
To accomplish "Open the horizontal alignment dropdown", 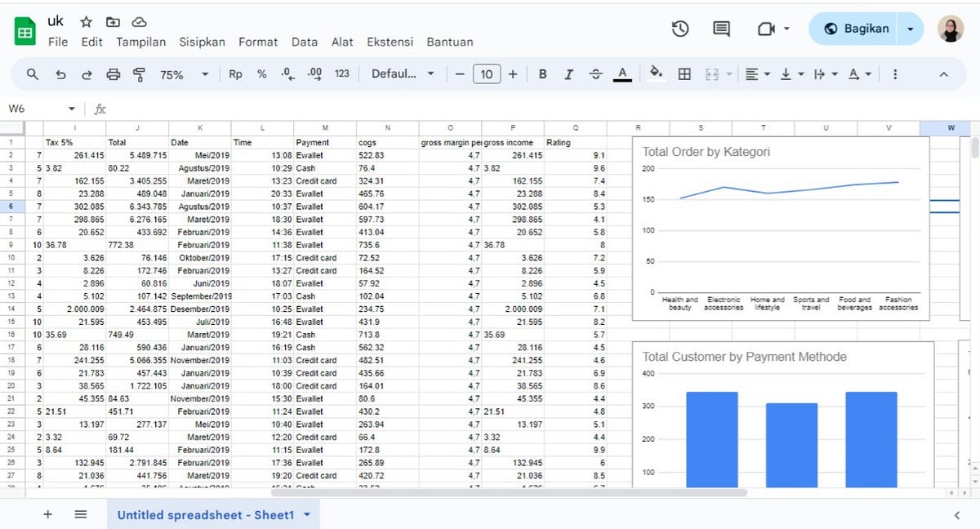I will pos(755,73).
